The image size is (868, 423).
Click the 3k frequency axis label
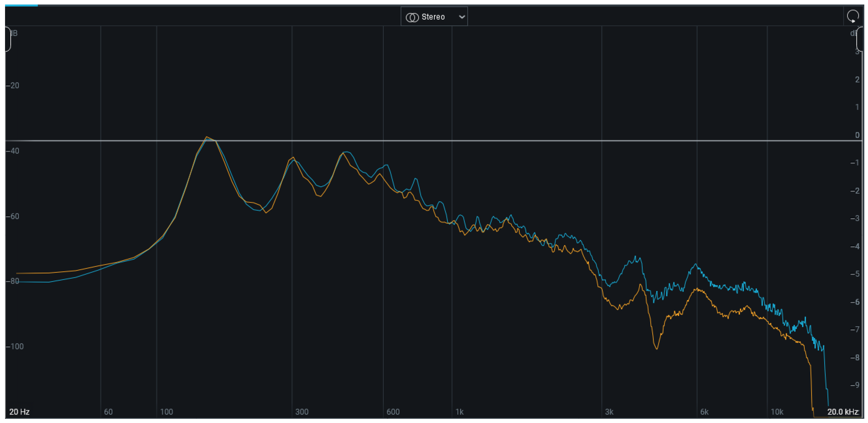[609, 412]
